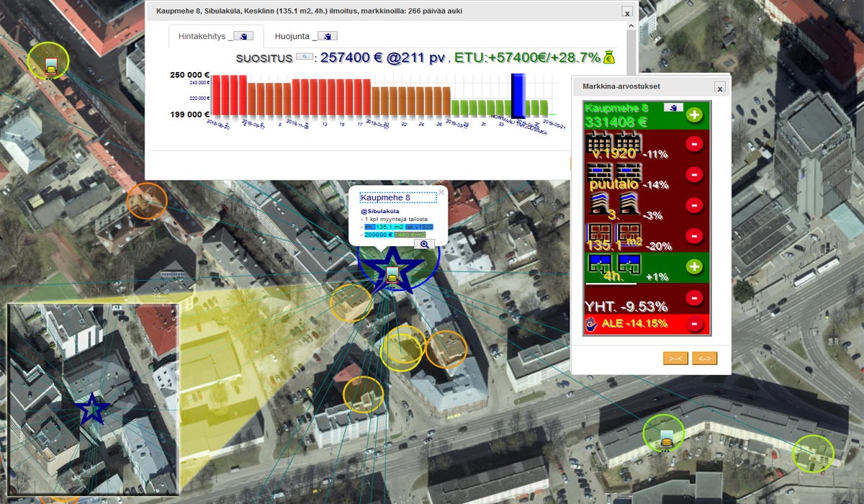This screenshot has height=504, width=864.
Task: Toggle the red minus on the v.1920 row
Action: (694, 144)
